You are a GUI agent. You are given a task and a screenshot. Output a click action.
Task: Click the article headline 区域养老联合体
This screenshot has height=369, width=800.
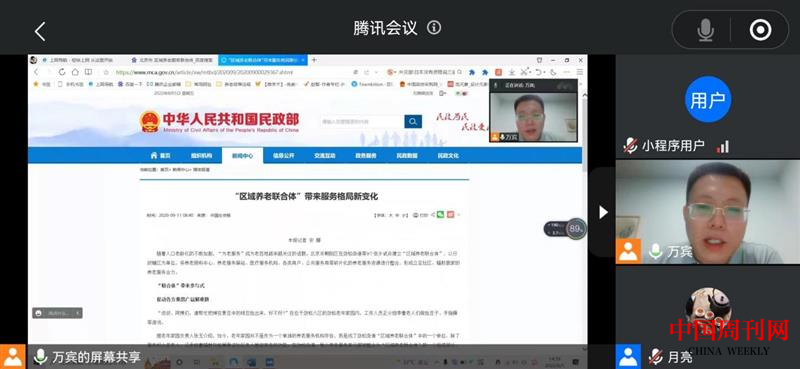306,196
